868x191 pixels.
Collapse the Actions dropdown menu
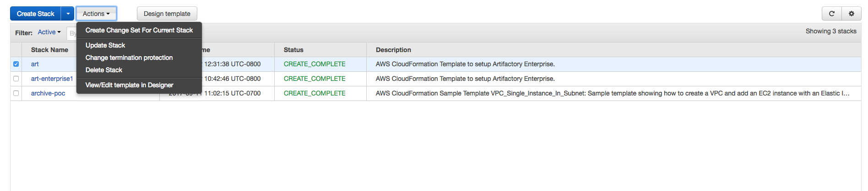click(x=96, y=14)
